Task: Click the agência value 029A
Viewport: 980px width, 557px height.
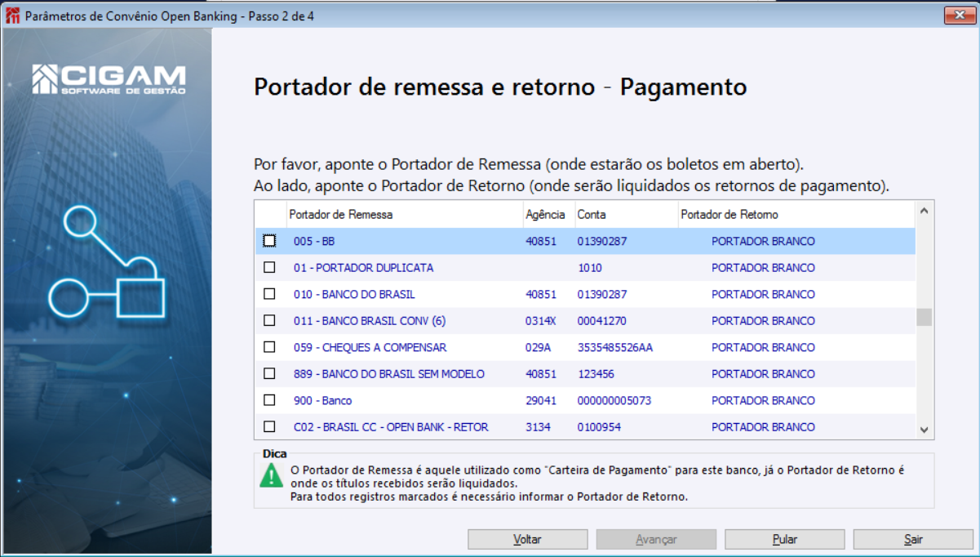Action: (x=539, y=348)
